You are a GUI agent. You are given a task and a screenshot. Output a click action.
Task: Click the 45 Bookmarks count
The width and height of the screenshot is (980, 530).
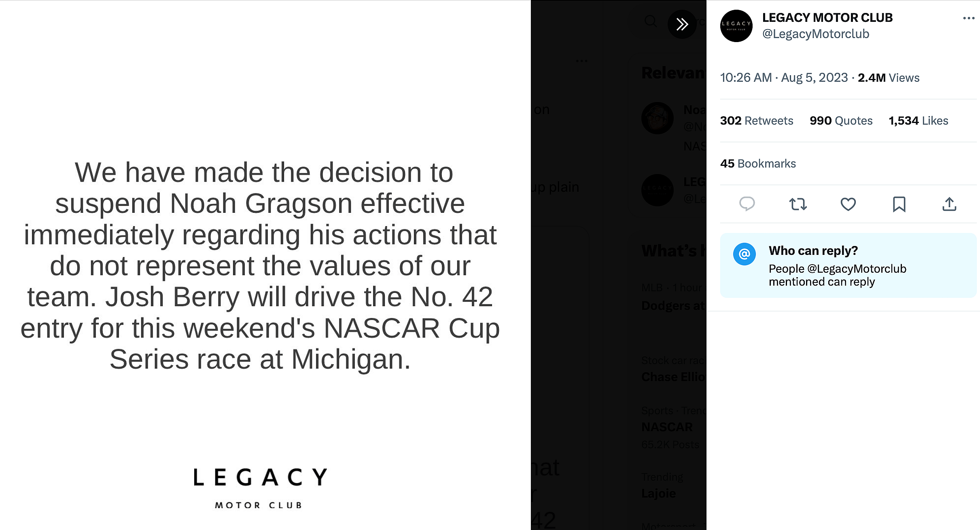tap(757, 163)
